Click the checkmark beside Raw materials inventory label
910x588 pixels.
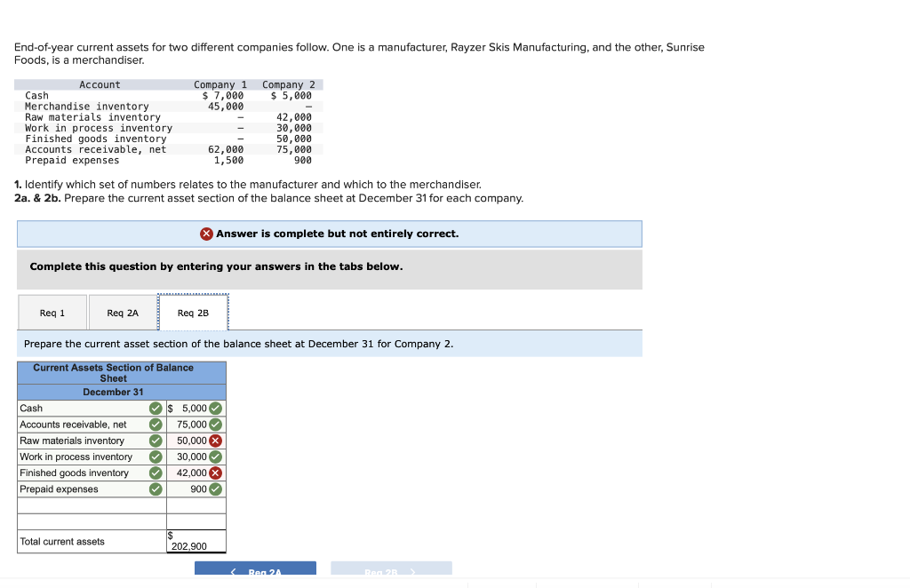[x=156, y=441]
